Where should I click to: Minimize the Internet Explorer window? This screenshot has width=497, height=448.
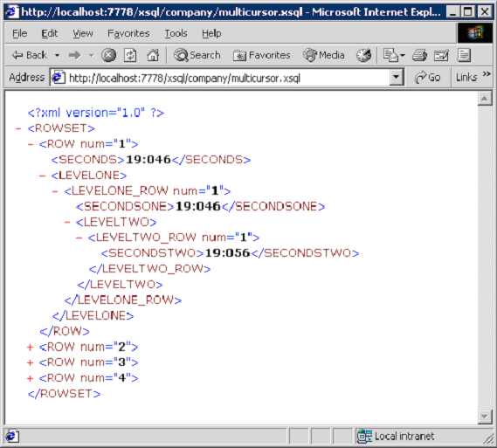pos(453,12)
